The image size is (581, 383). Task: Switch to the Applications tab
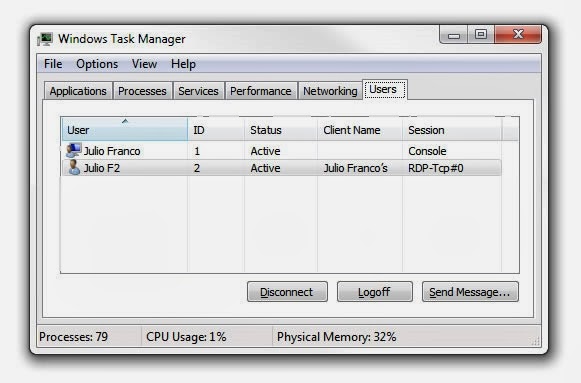tap(78, 91)
